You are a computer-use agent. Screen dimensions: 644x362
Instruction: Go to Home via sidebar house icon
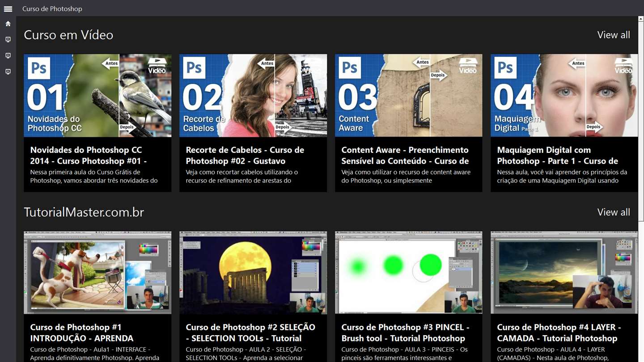(8, 24)
